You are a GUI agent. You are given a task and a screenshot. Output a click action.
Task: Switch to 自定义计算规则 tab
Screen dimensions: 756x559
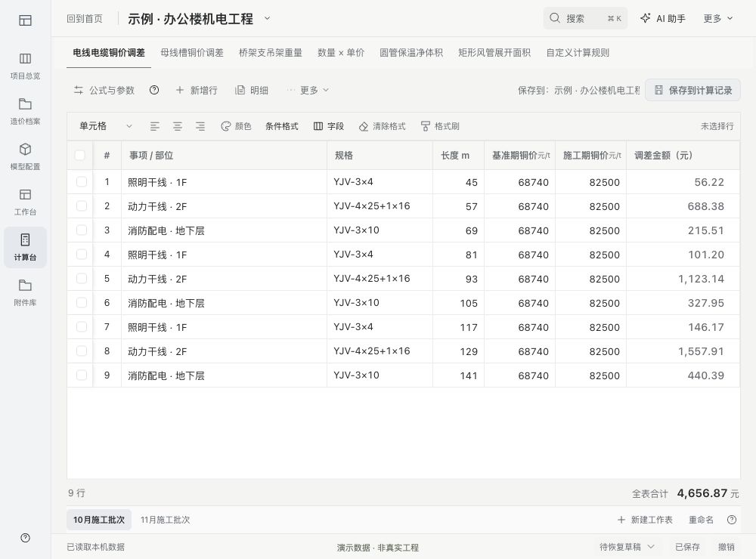(578, 53)
